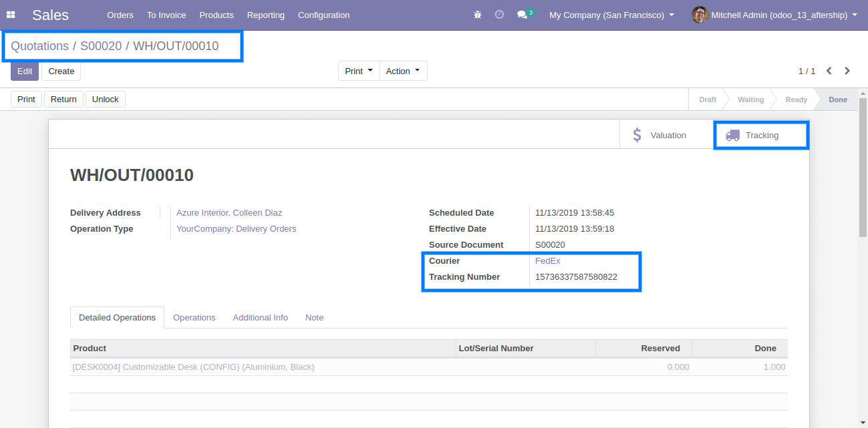
Task: Sort by Done column header
Action: pos(740,349)
